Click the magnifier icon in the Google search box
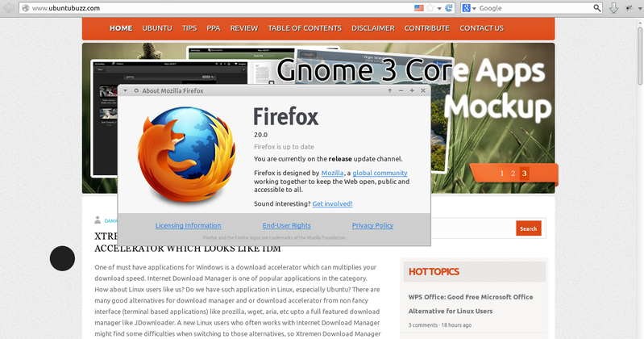 click(x=596, y=8)
